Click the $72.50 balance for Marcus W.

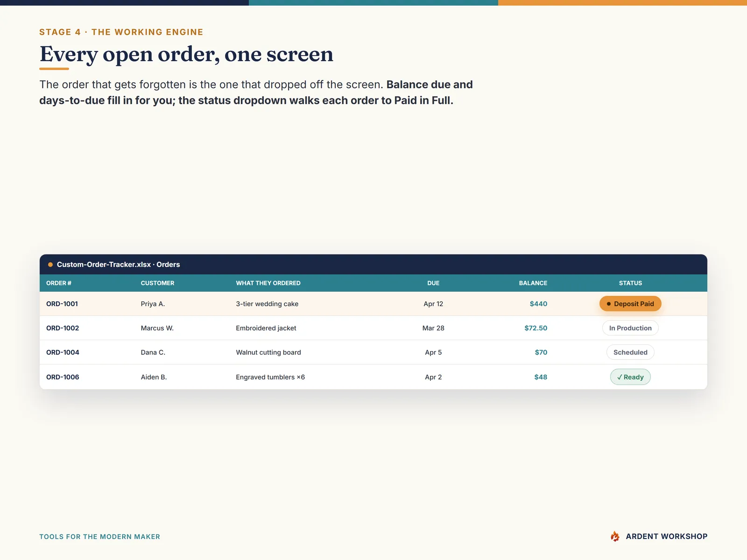coord(536,328)
